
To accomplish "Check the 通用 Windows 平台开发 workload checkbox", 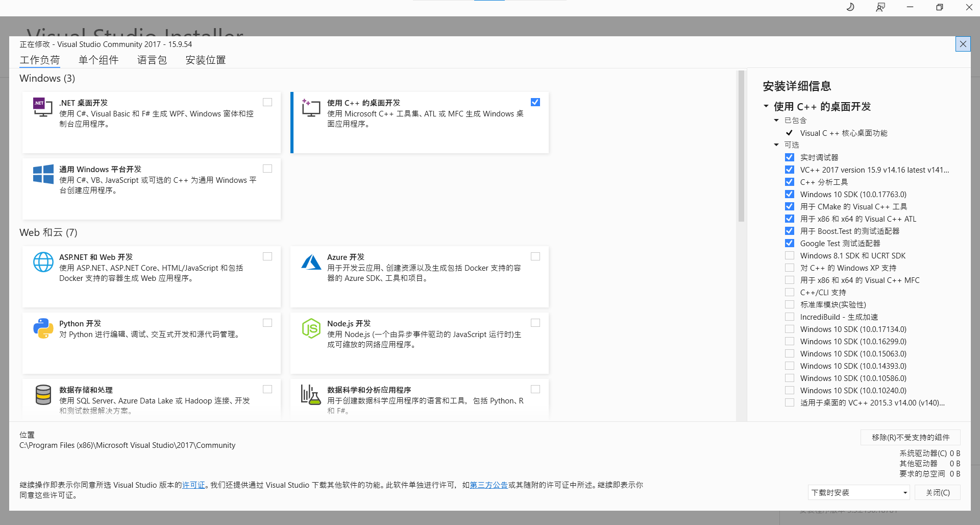I will click(267, 169).
